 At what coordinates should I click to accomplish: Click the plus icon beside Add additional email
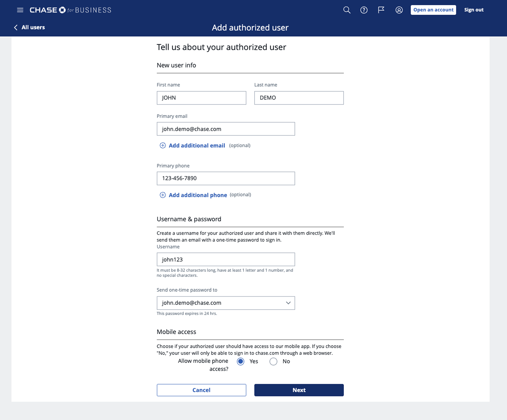pyautogui.click(x=163, y=145)
